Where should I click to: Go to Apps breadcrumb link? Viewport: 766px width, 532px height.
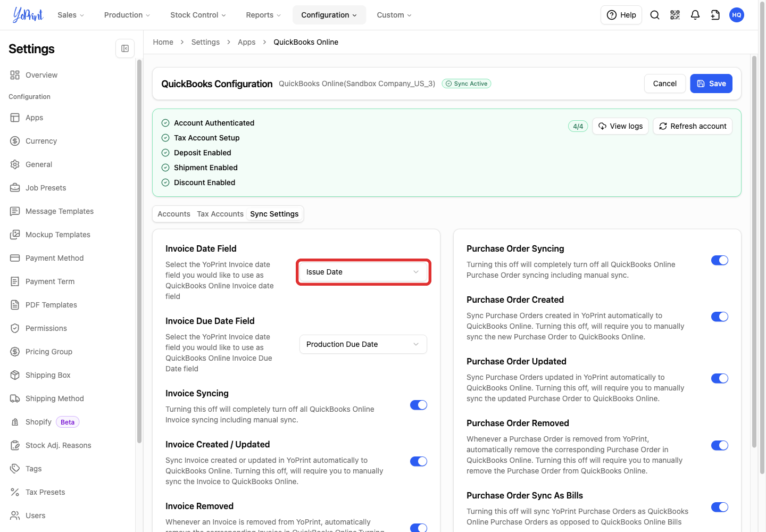[x=247, y=42]
